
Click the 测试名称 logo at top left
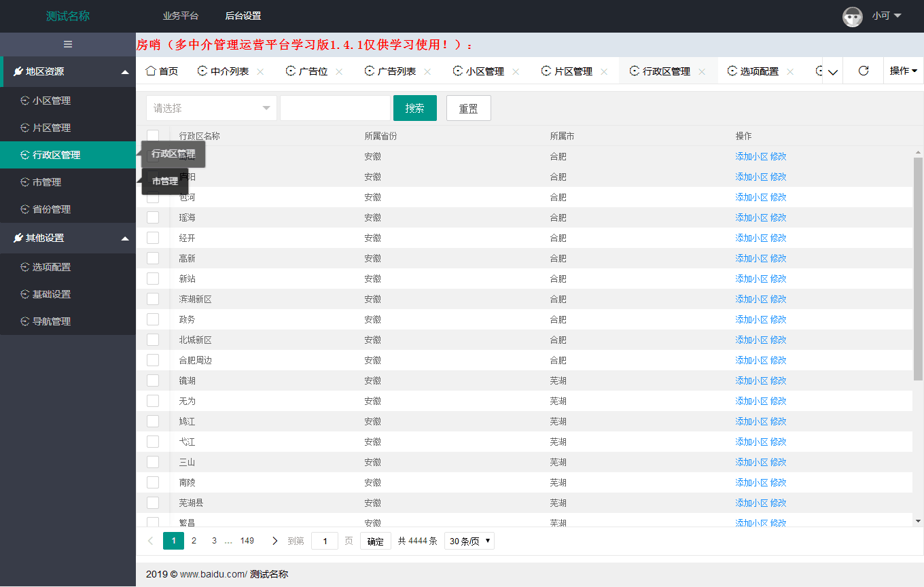click(68, 16)
